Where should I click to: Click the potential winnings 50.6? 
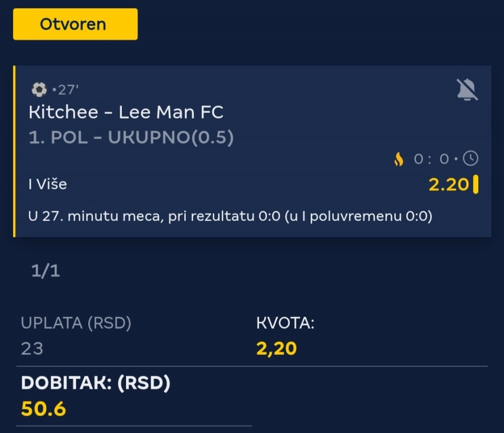pyautogui.click(x=44, y=409)
